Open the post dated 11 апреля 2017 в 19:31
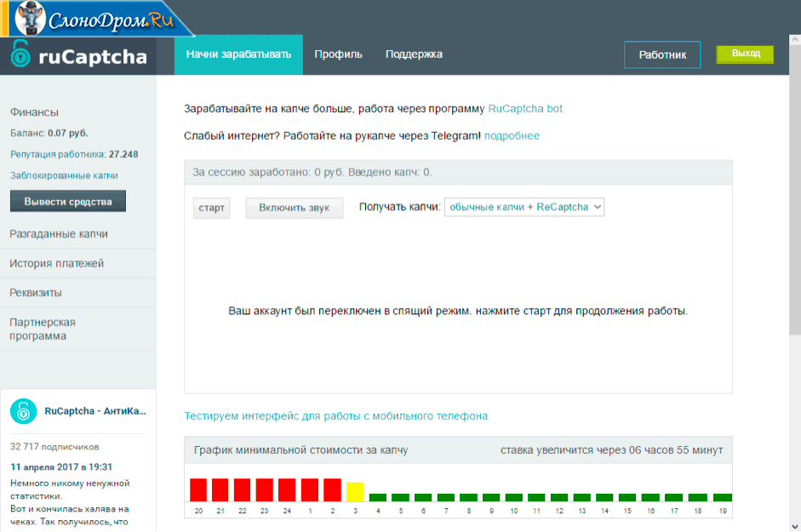This screenshot has width=801, height=532. [x=61, y=467]
